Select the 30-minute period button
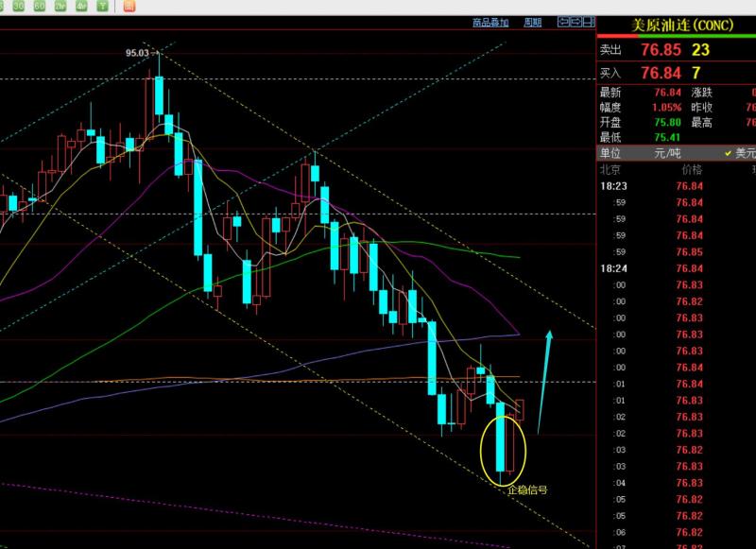This screenshot has height=549, width=756. click(19, 6)
